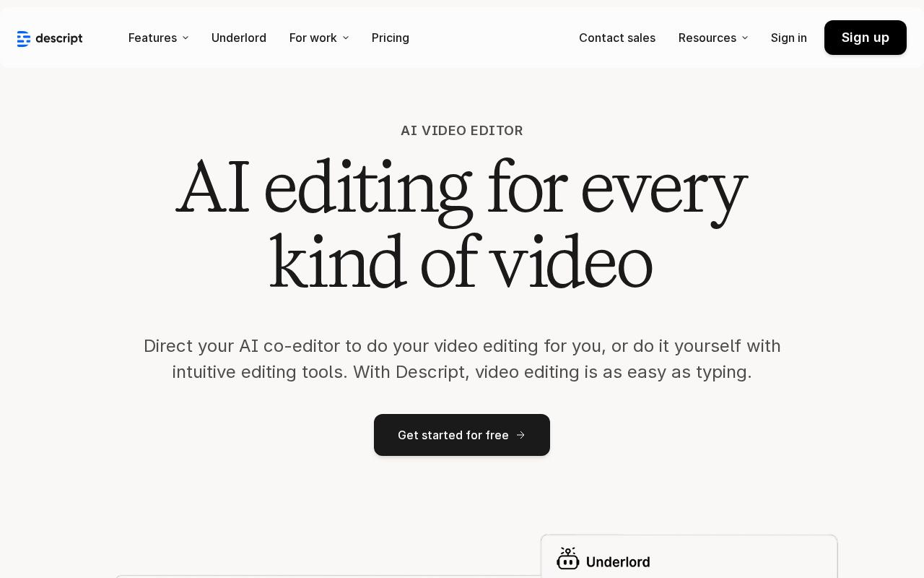Click the arrow icon inside Get started button

520,435
